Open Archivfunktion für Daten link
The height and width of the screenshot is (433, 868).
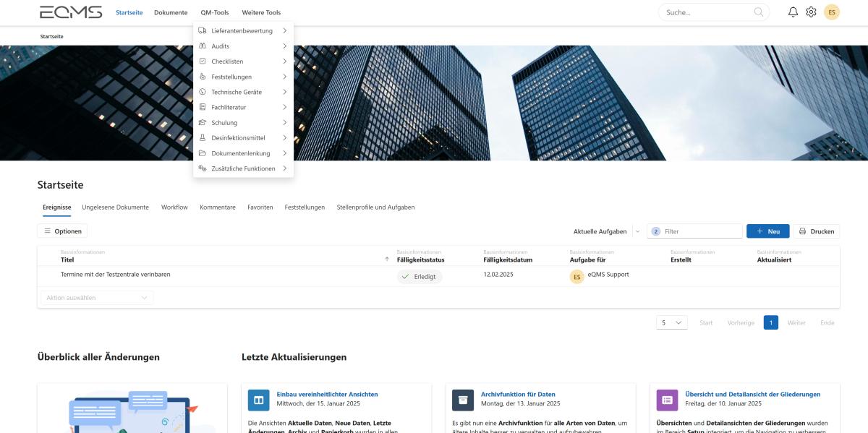pyautogui.click(x=518, y=394)
